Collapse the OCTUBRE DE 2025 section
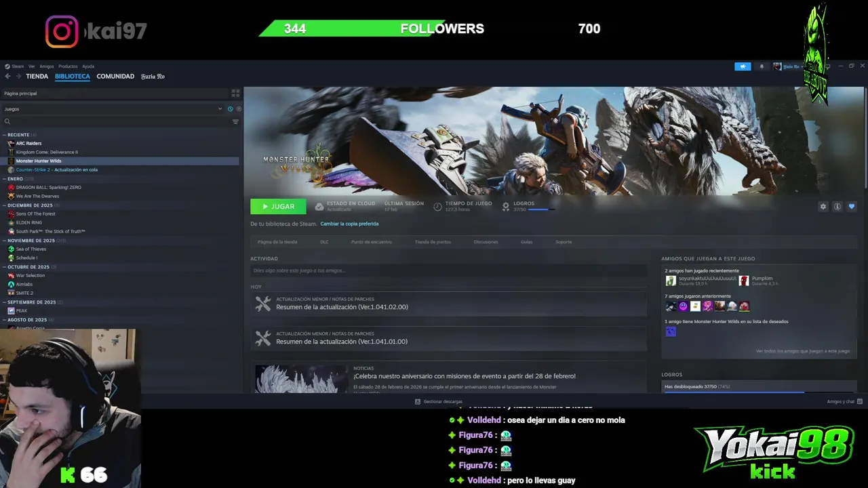 (x=28, y=267)
